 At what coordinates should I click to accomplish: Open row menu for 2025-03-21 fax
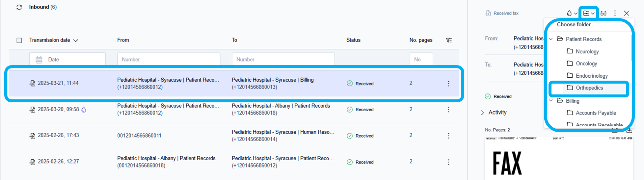pyautogui.click(x=448, y=84)
